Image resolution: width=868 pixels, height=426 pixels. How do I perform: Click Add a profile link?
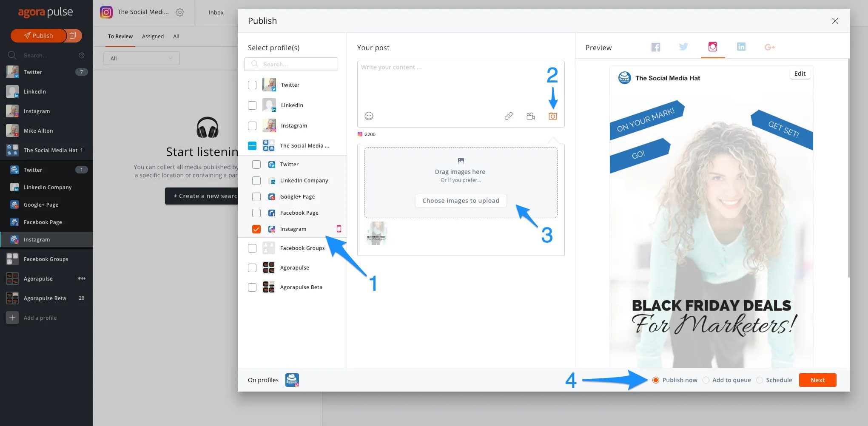click(x=40, y=318)
